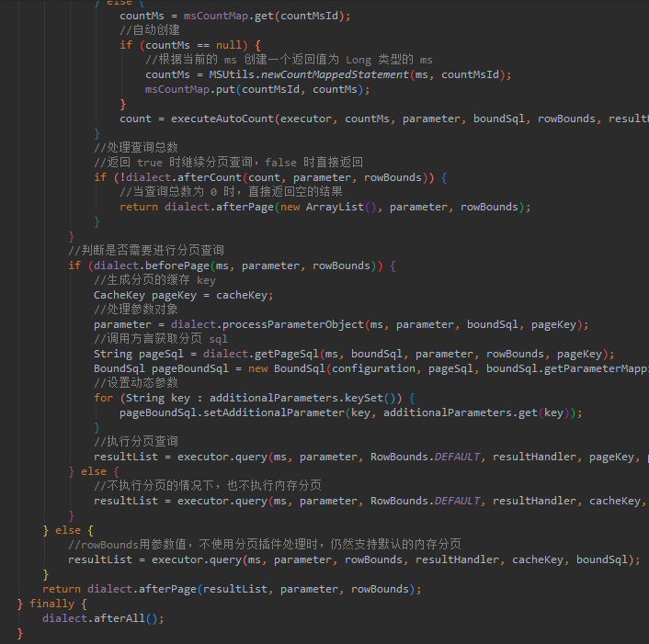Click the final closing brace after dialect.afterAll
649x644 pixels.
[x=20, y=633]
